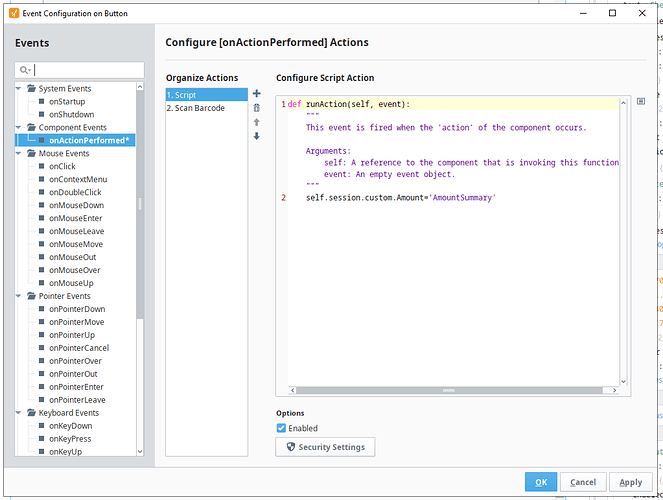Image resolution: width=663 pixels, height=500 pixels.
Task: Click the shield icon in Security Settings
Action: (291, 447)
